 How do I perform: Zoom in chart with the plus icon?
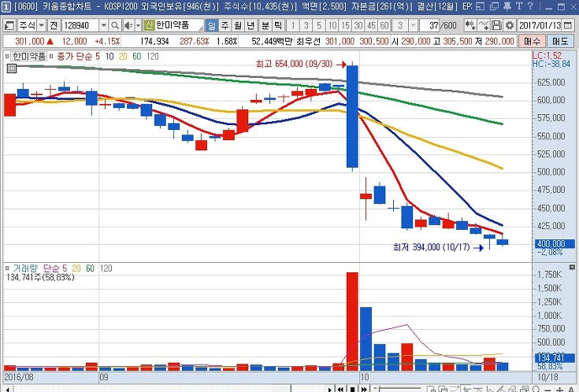click(x=560, y=389)
